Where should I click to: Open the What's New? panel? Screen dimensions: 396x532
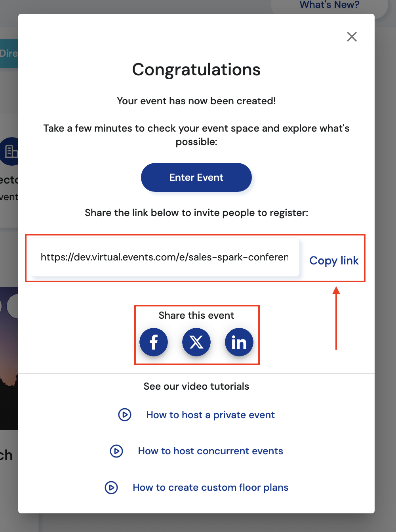[x=329, y=5]
